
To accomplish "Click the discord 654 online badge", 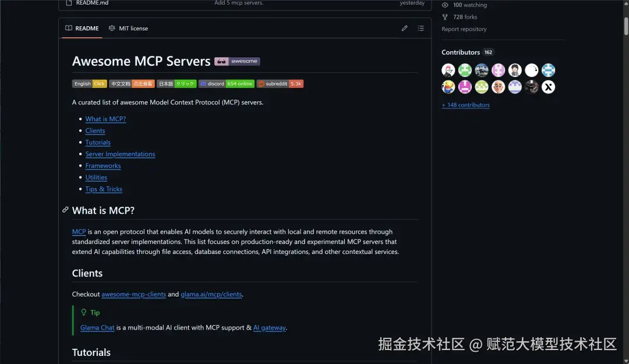I will pos(226,84).
